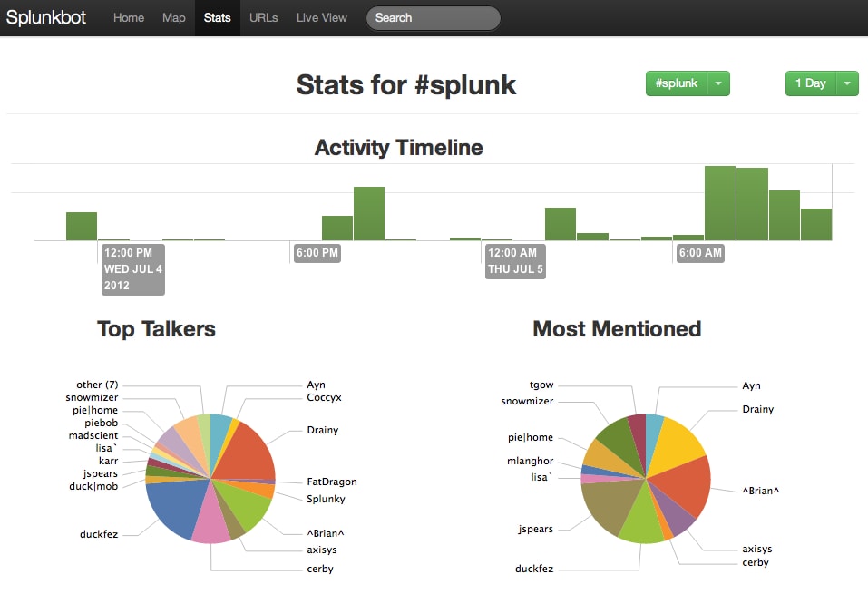Click the 'pie|home' label in Most Mentioned

[531, 437]
